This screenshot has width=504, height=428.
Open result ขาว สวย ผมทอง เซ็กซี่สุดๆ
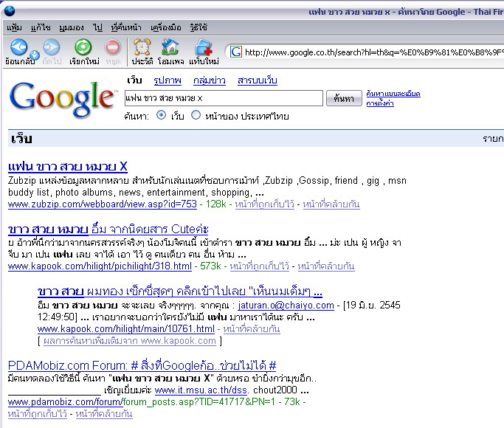click(179, 291)
